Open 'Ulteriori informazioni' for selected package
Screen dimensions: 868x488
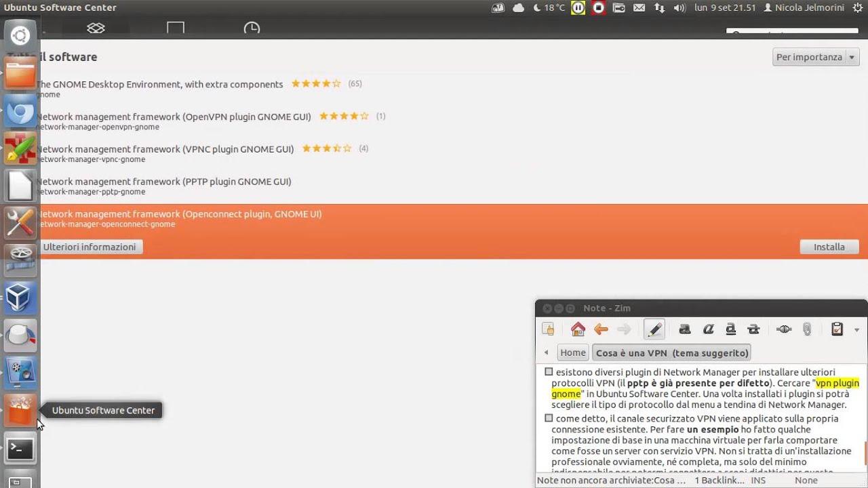coord(90,247)
